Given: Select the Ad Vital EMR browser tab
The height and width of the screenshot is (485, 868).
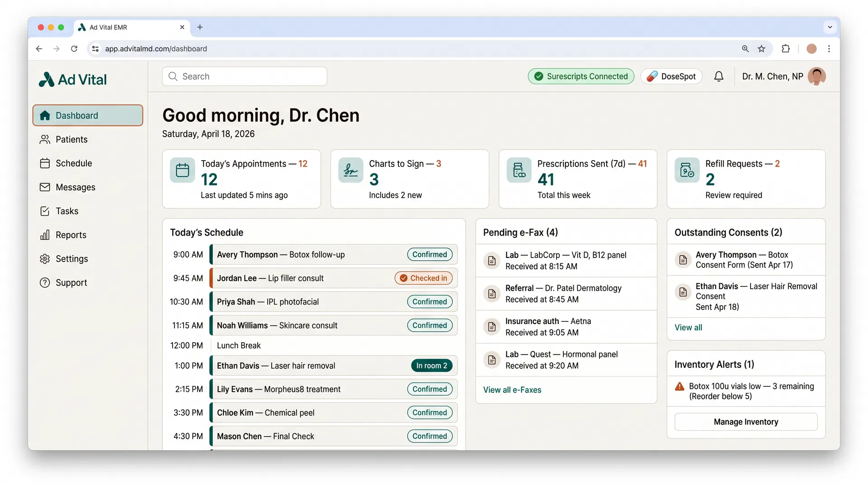Looking at the screenshot, I should (108, 27).
